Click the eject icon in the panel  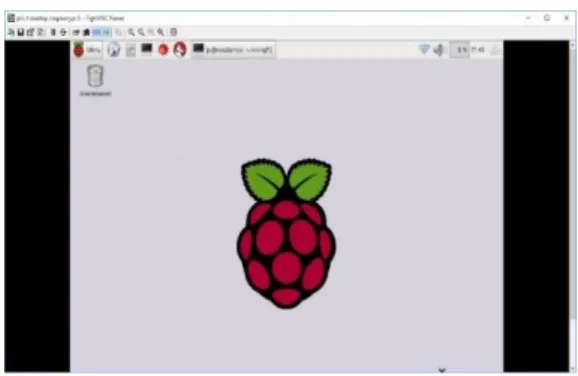(x=496, y=50)
